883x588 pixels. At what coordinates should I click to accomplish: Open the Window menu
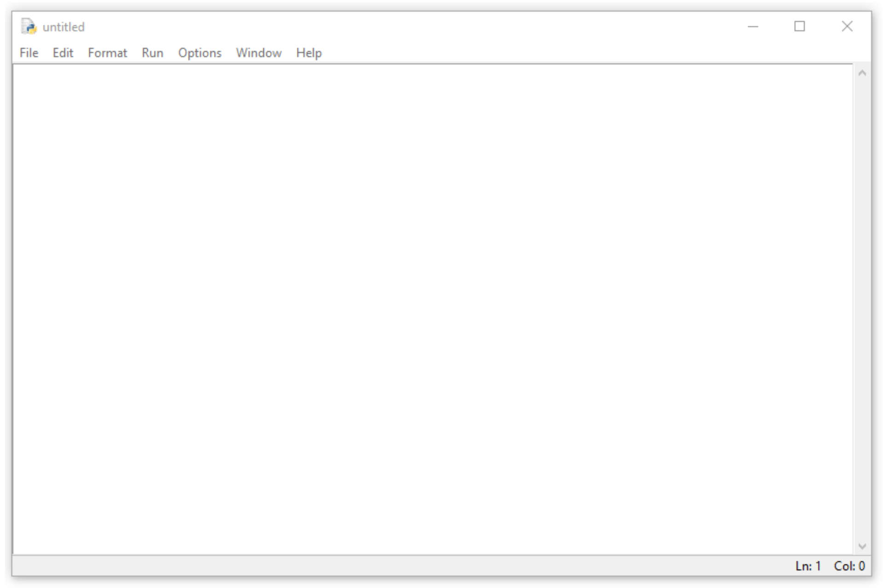[258, 52]
